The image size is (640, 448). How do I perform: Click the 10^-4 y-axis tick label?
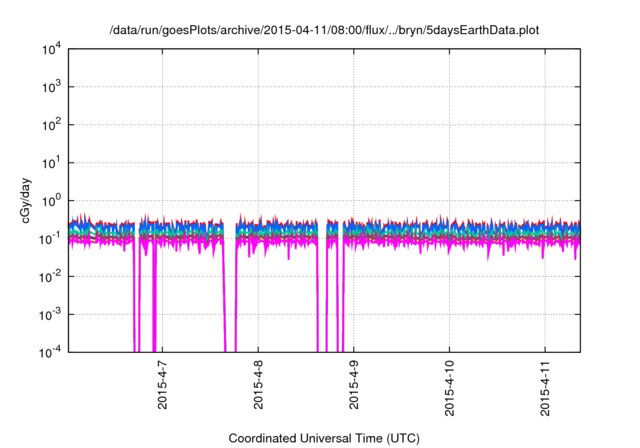pos(50,352)
